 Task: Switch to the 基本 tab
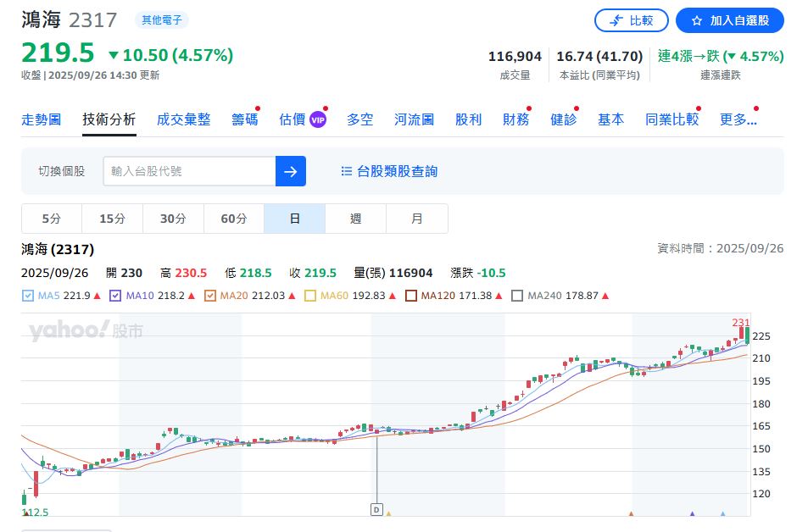(610, 119)
